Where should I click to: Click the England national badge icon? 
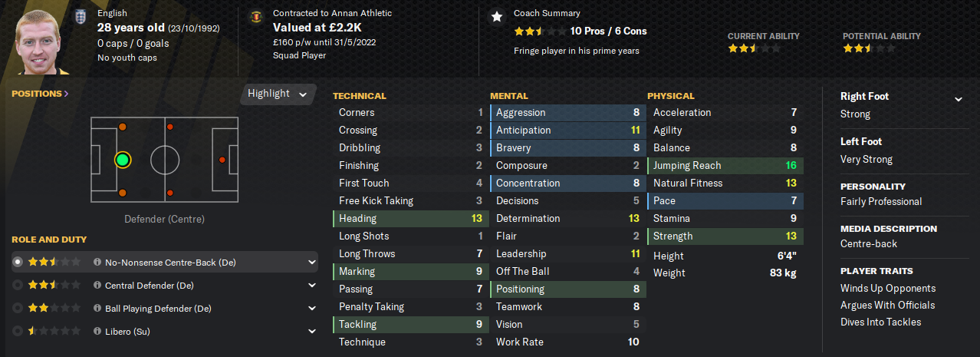tap(80, 15)
